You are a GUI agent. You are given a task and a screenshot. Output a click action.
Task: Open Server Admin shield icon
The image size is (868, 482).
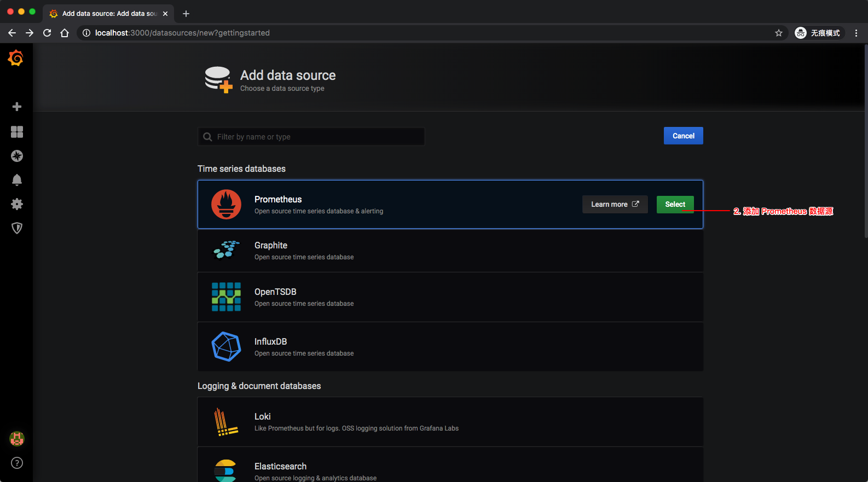click(x=17, y=228)
